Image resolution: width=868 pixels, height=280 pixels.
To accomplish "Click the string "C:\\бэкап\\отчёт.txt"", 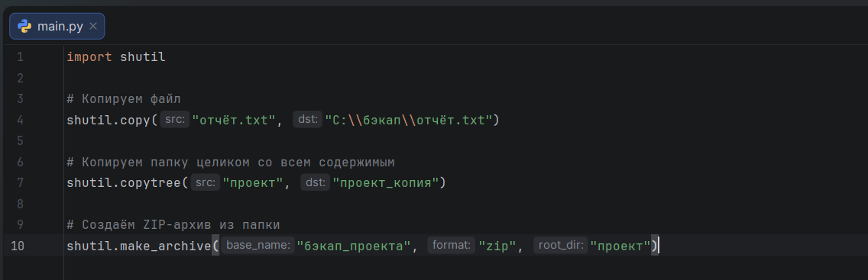I will tap(408, 120).
